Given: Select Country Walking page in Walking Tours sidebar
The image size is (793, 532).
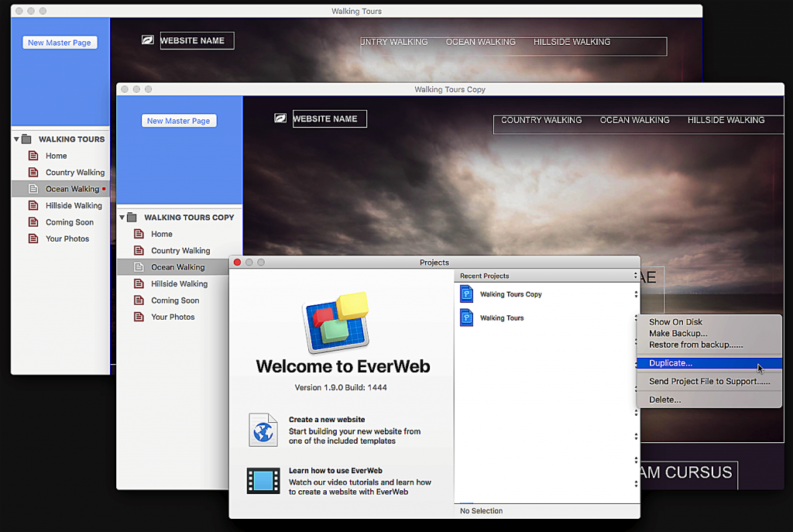Looking at the screenshot, I should coord(75,173).
